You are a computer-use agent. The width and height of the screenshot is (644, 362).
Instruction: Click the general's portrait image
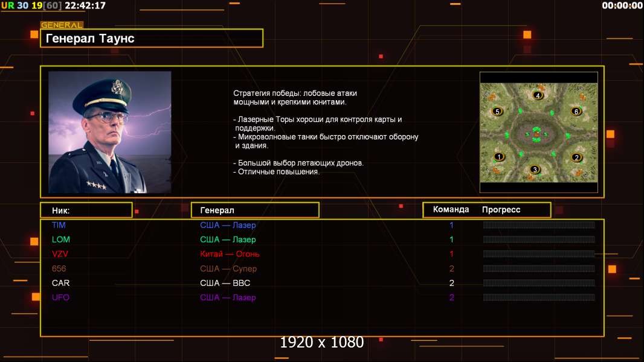tap(110, 132)
